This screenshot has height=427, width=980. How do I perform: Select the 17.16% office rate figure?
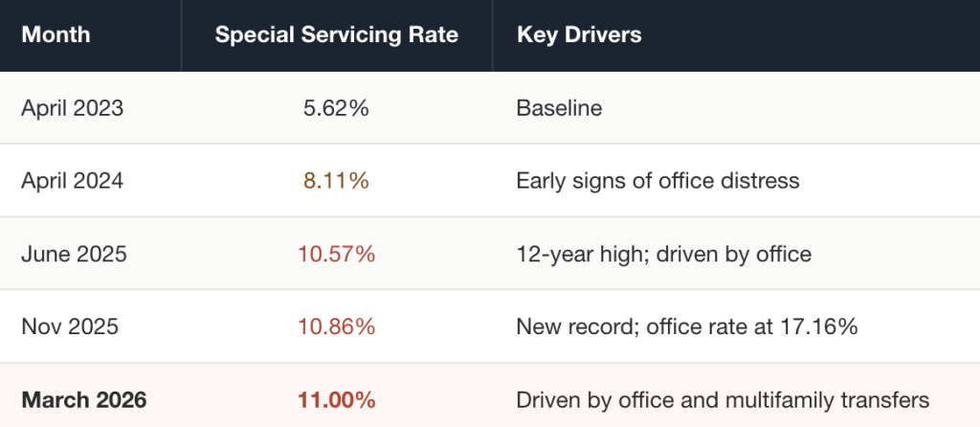820,326
